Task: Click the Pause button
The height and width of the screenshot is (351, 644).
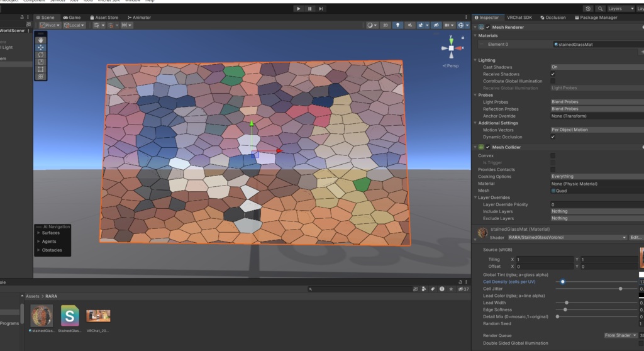Action: tap(309, 9)
